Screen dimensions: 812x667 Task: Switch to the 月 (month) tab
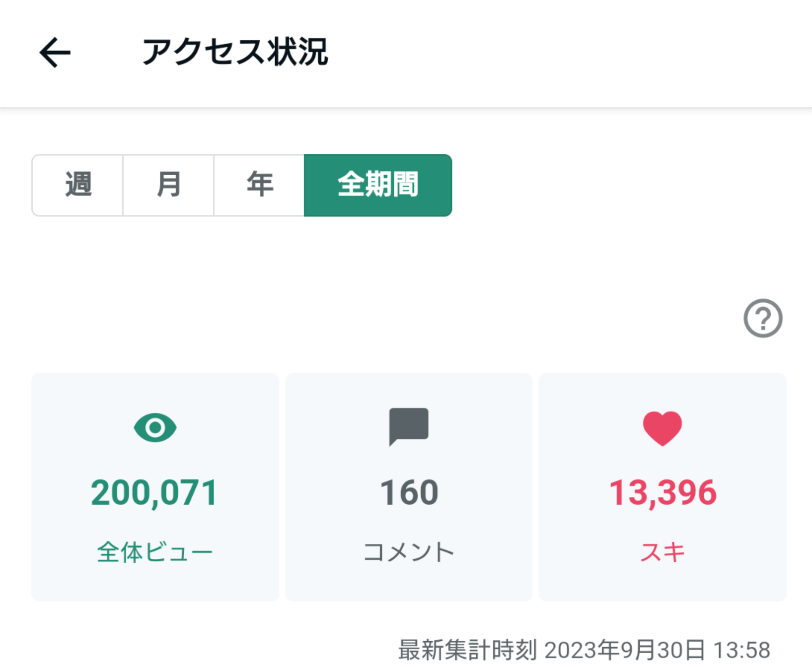click(x=168, y=185)
